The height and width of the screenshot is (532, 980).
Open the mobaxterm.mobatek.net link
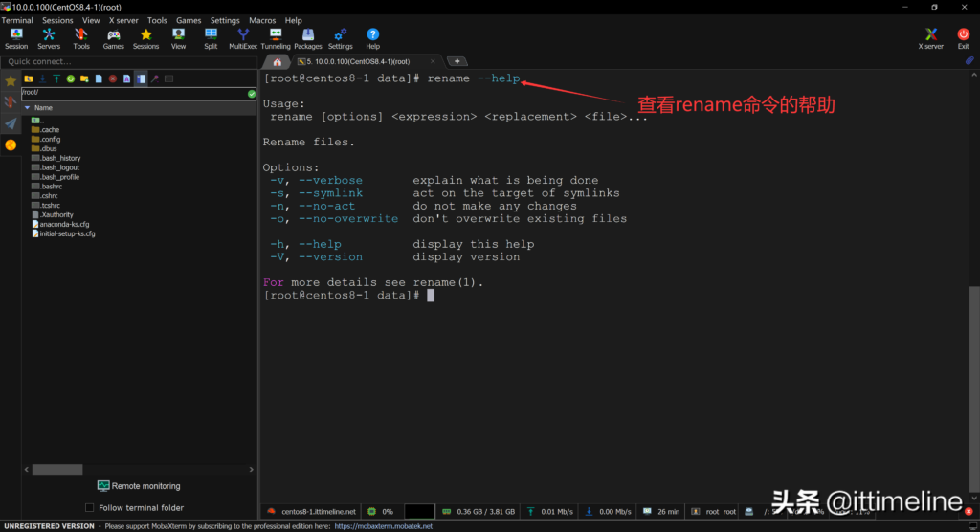tap(383, 526)
